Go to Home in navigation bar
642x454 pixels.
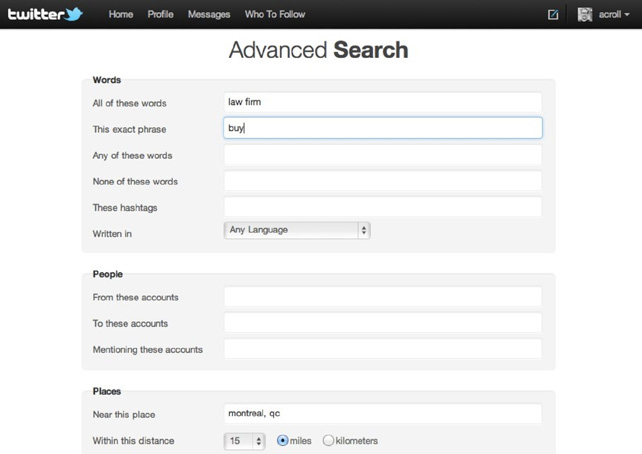(121, 15)
